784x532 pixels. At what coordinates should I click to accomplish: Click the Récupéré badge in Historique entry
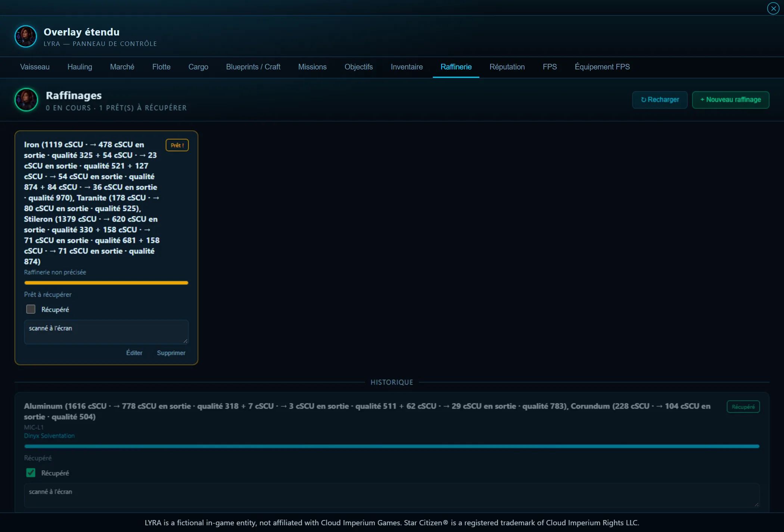[x=743, y=407]
